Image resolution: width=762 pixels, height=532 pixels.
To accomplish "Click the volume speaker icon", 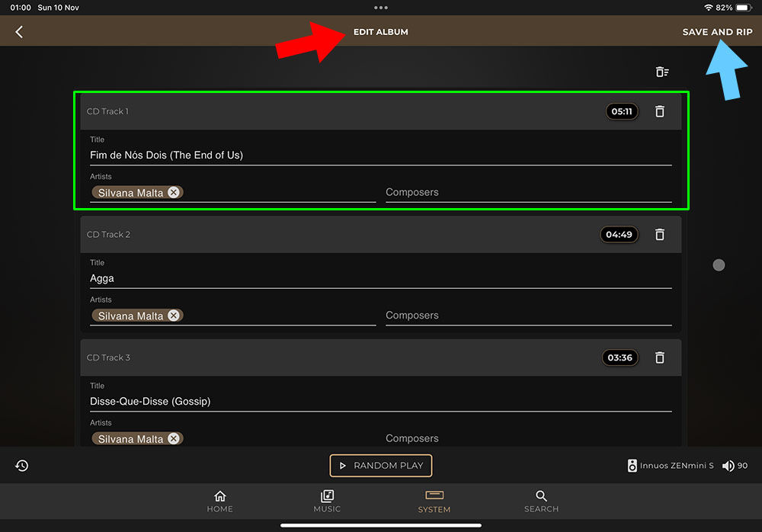I will [728, 466].
